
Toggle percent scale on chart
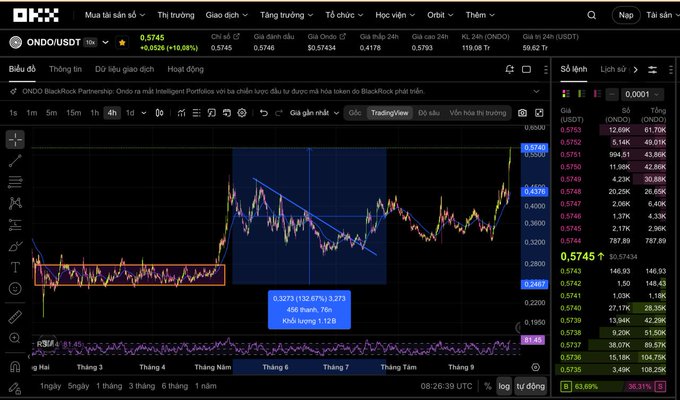(x=487, y=386)
